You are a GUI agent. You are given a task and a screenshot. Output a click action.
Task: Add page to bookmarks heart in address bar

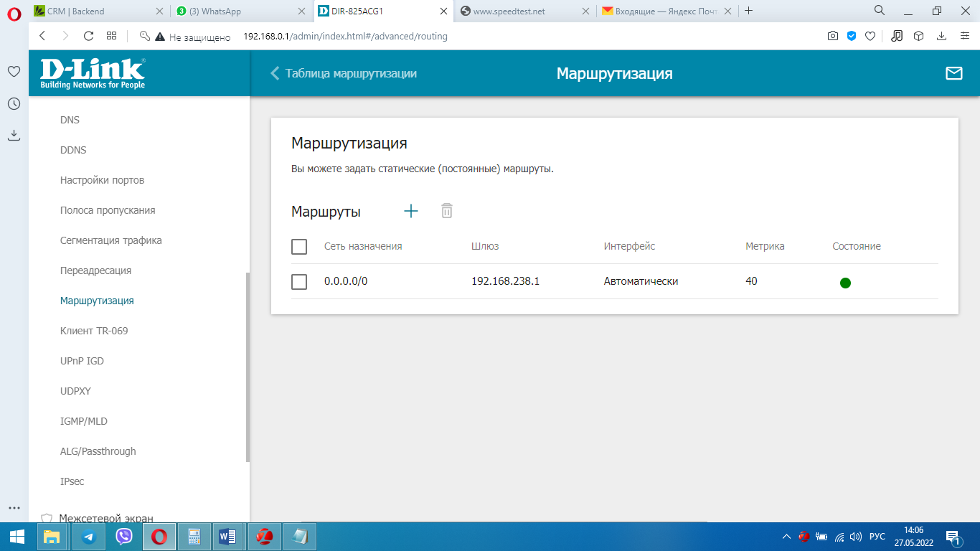[x=870, y=36]
